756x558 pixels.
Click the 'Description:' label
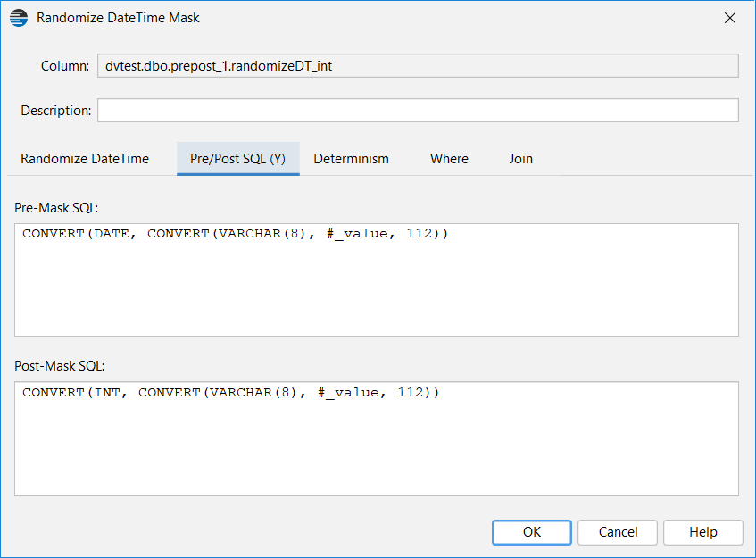pos(56,111)
